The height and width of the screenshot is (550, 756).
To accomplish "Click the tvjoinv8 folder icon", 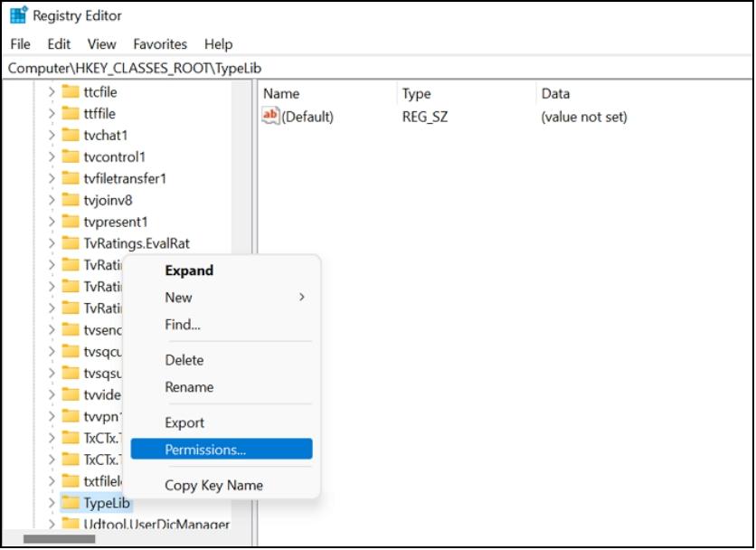I will (71, 200).
